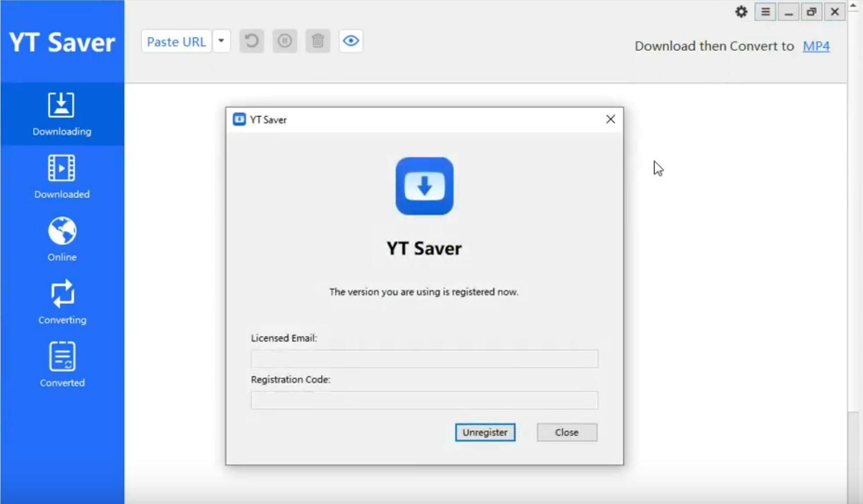Open the Converted files tab
Screen dimensions: 863x504
click(x=62, y=365)
